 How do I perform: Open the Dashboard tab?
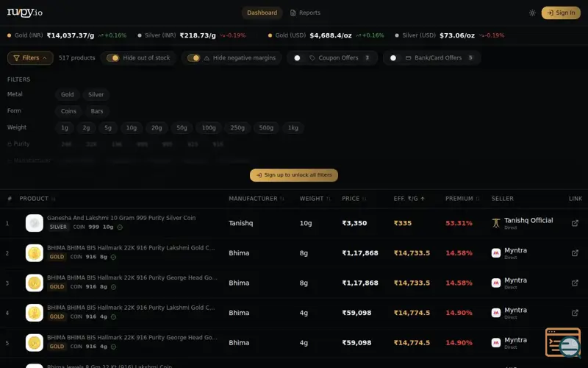262,13
